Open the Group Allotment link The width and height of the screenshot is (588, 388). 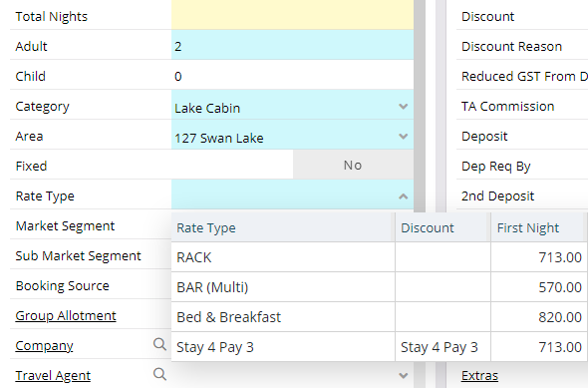(x=66, y=315)
